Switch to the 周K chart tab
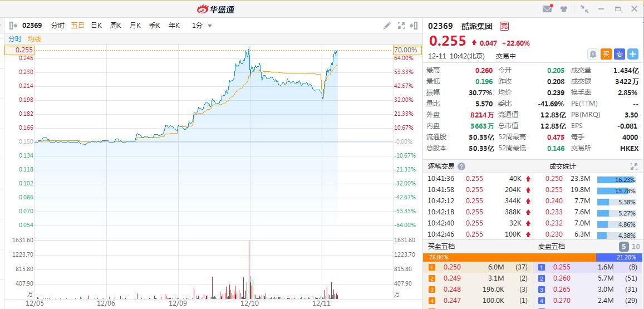This screenshot has width=644, height=309. coord(116,25)
